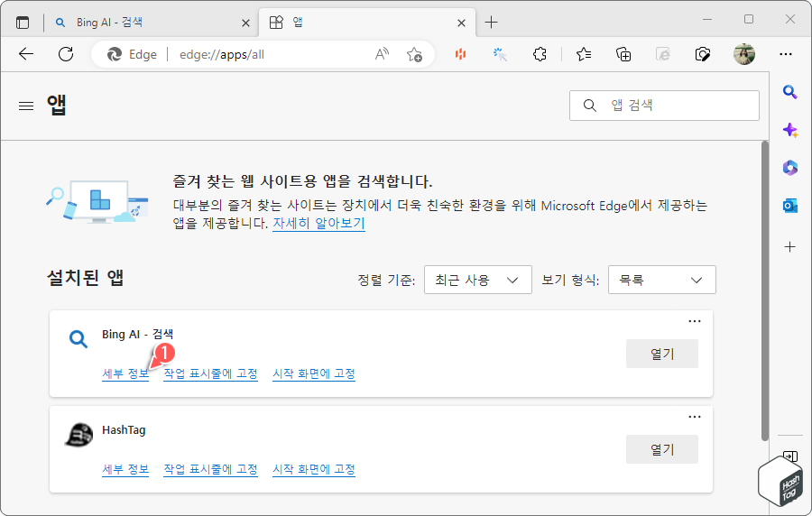Open the screenshot capture icon in toolbar
812x516 pixels.
(702, 54)
